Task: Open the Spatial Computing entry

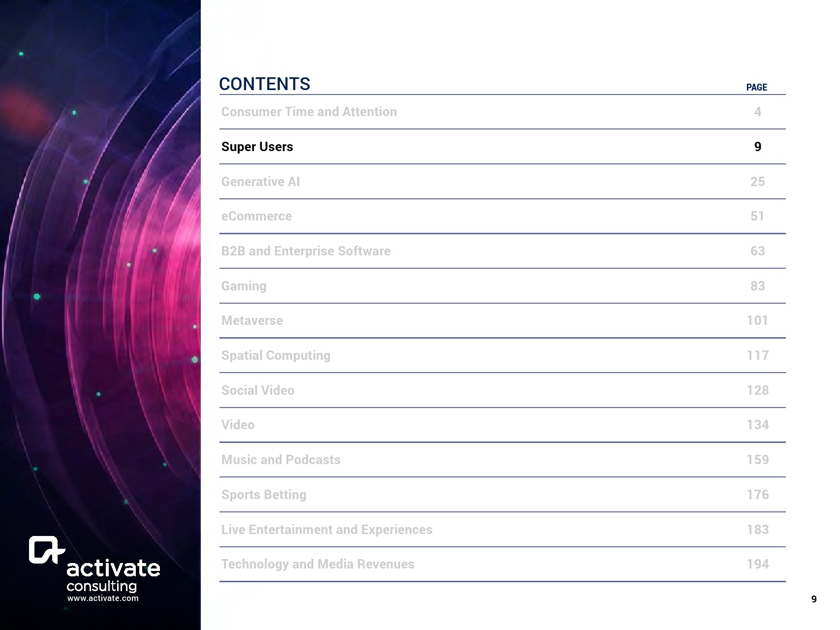Action: (x=276, y=355)
